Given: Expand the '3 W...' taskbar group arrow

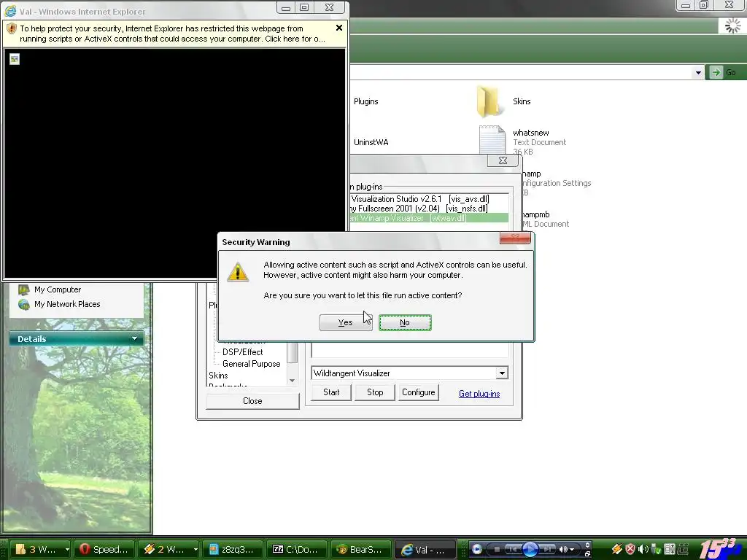Looking at the screenshot, I should pyautogui.click(x=67, y=550).
